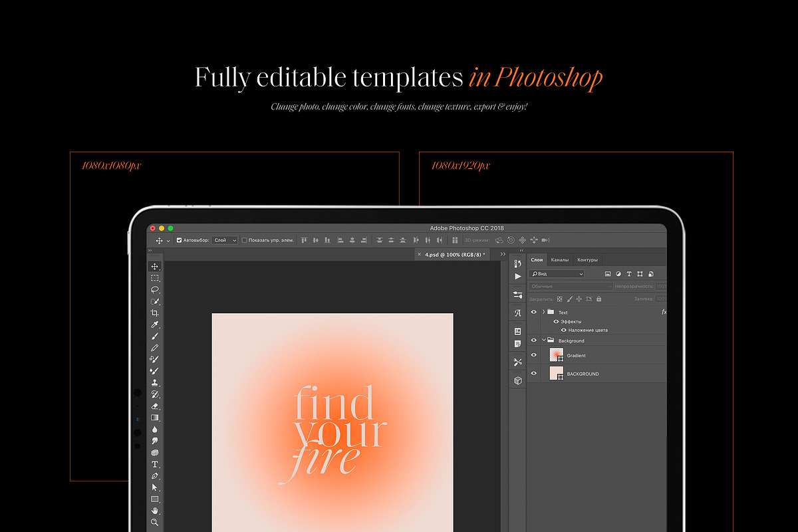798x532 pixels.
Task: Align top edges in options bar
Action: pos(304,240)
